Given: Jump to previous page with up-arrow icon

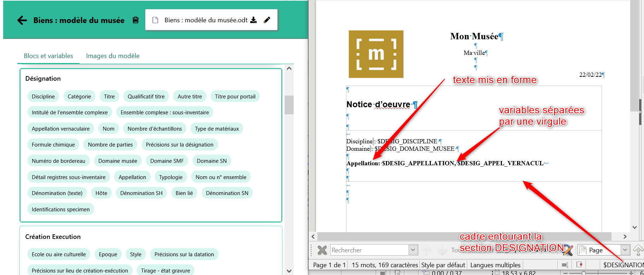Looking at the screenshot, I should pos(638,250).
